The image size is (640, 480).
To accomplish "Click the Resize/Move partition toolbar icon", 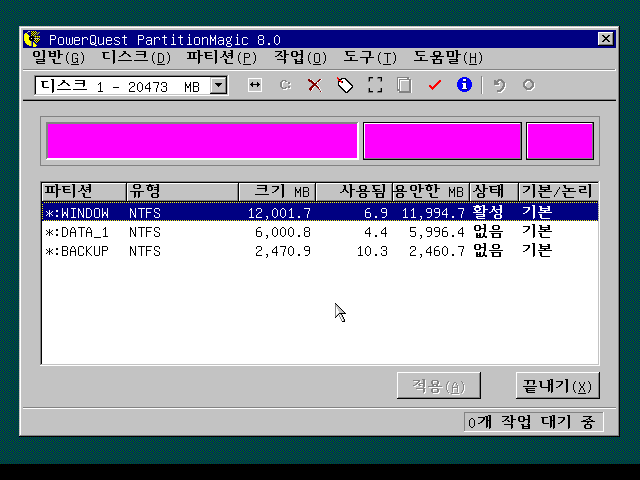I will tap(255, 85).
